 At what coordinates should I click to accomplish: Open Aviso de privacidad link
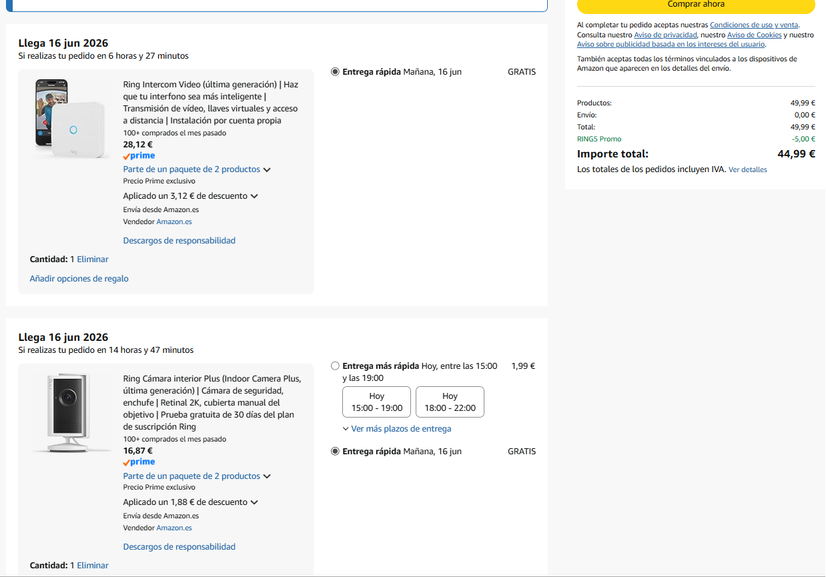click(665, 35)
